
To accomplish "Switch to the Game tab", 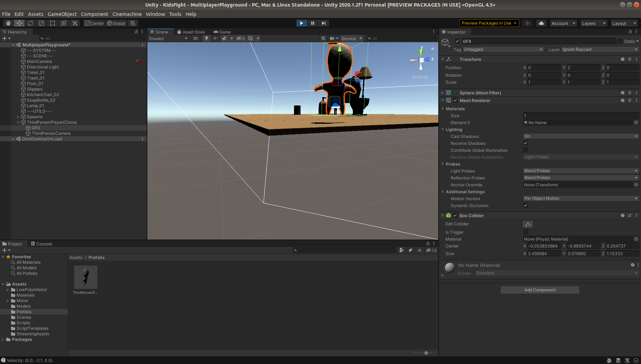I will 222,32.
